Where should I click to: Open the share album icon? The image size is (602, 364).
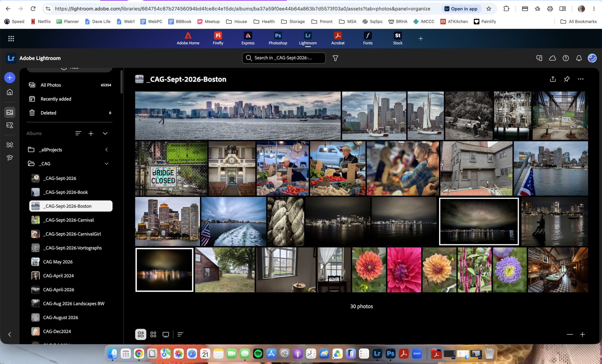pos(553,79)
